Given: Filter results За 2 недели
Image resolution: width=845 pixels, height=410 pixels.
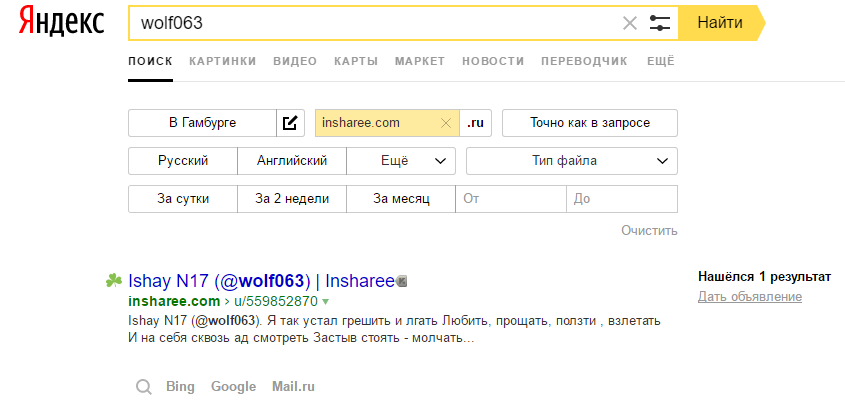Looking at the screenshot, I should (292, 199).
